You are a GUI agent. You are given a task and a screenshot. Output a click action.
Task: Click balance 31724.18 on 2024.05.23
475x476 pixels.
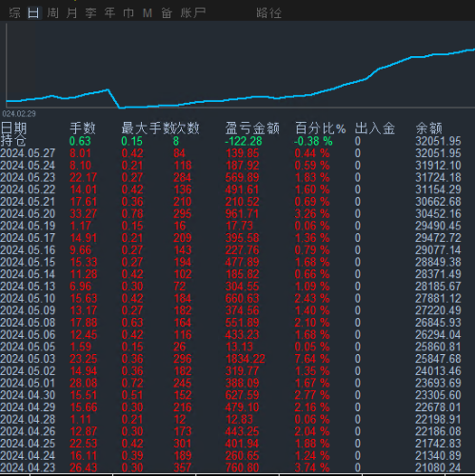pyautogui.click(x=438, y=177)
